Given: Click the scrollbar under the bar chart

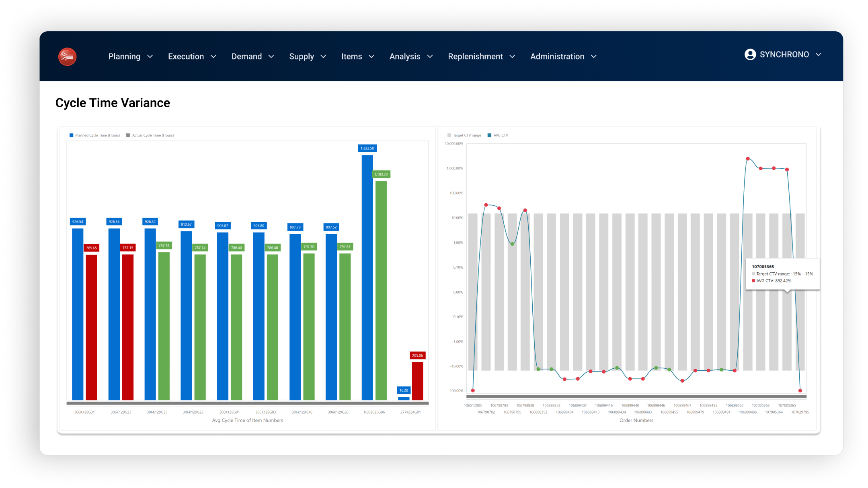Looking at the screenshot, I should [x=247, y=403].
